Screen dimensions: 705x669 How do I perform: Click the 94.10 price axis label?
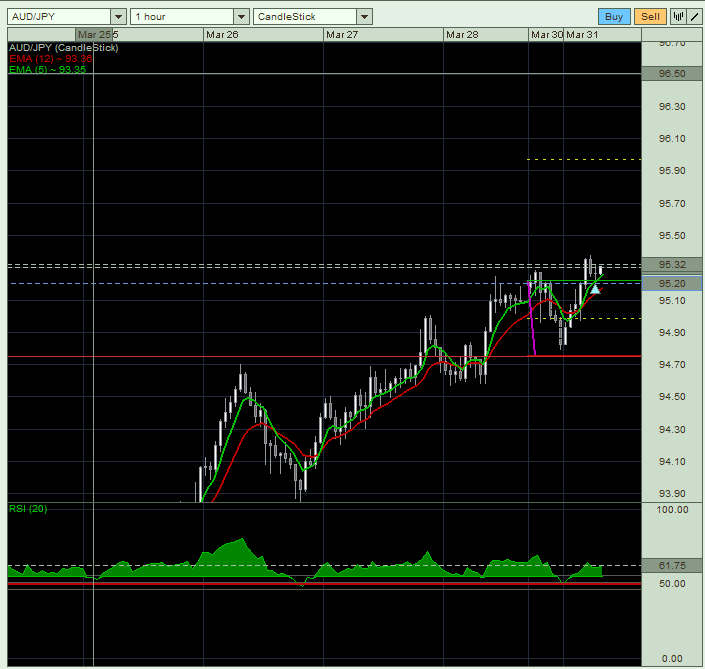[x=672, y=461]
